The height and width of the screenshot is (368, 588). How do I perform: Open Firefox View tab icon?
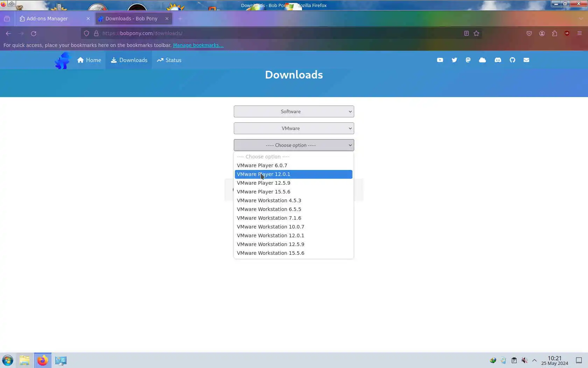pyautogui.click(x=7, y=19)
